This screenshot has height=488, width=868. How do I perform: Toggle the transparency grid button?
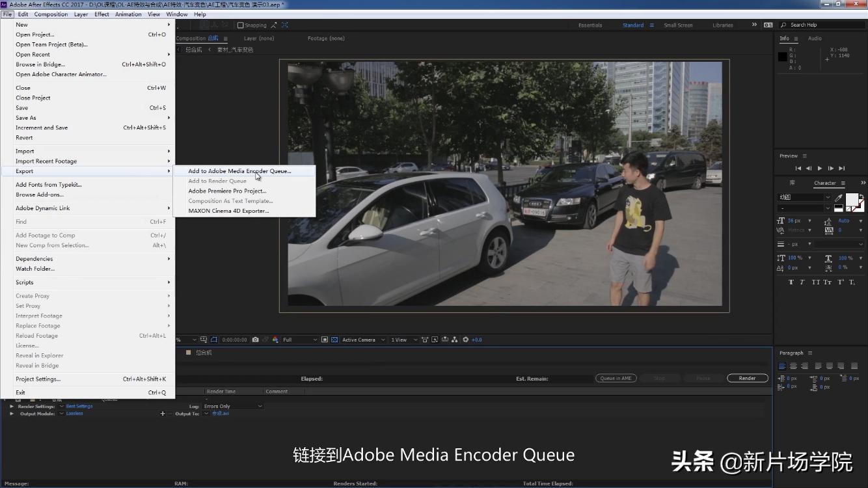coord(334,340)
